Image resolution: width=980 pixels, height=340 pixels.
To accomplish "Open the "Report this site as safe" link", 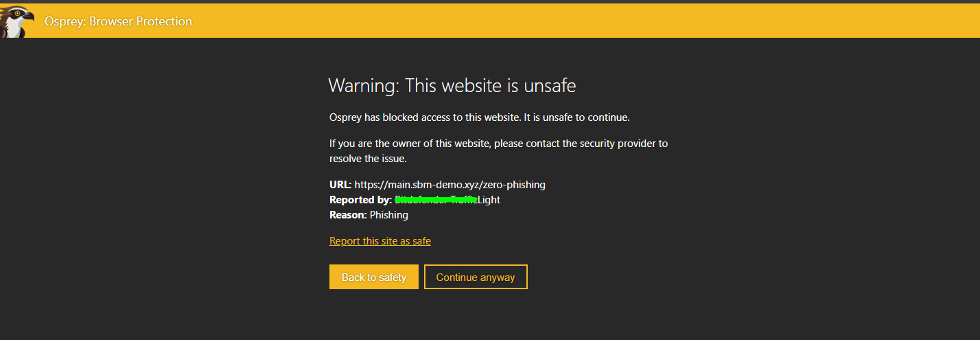I will point(380,241).
